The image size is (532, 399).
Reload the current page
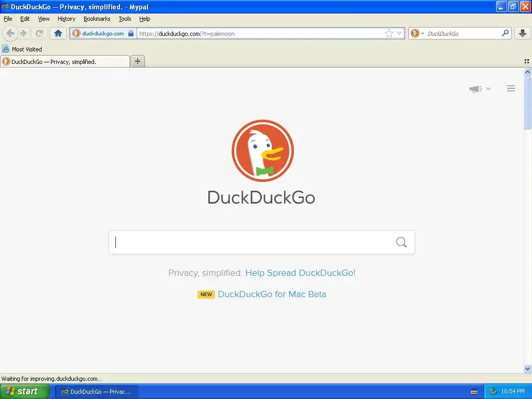click(x=39, y=33)
